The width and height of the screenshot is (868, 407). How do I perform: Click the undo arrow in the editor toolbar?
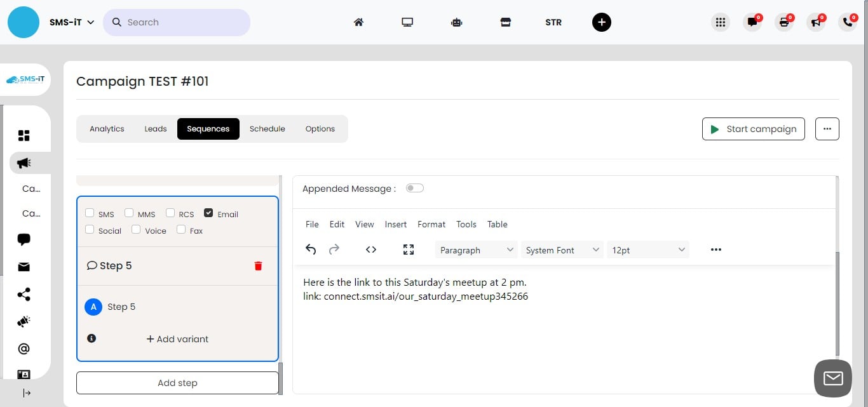tap(311, 250)
